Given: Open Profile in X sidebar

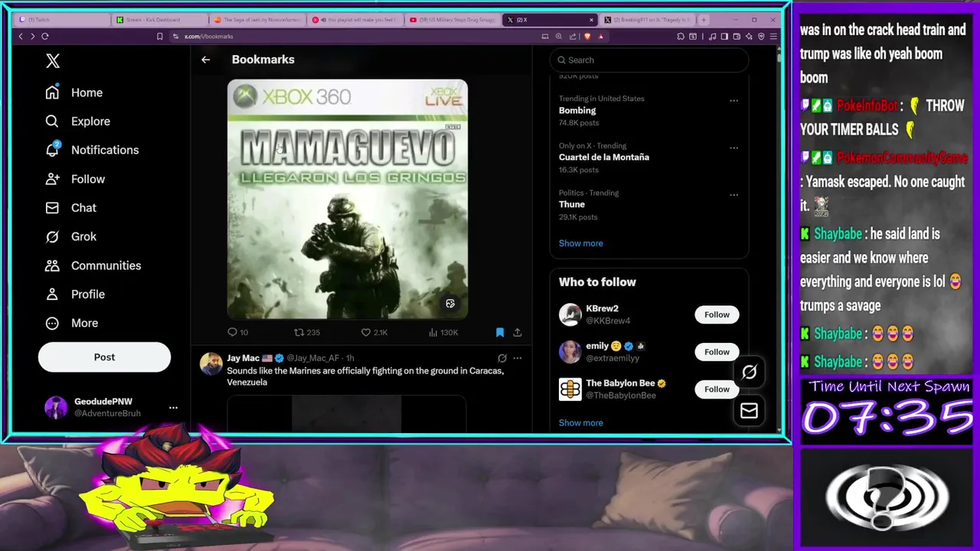Looking at the screenshot, I should (75, 294).
